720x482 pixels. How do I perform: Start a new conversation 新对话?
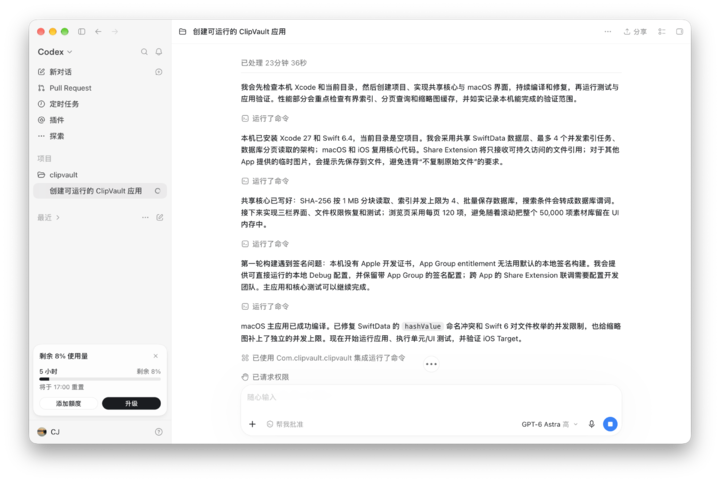pyautogui.click(x=60, y=72)
